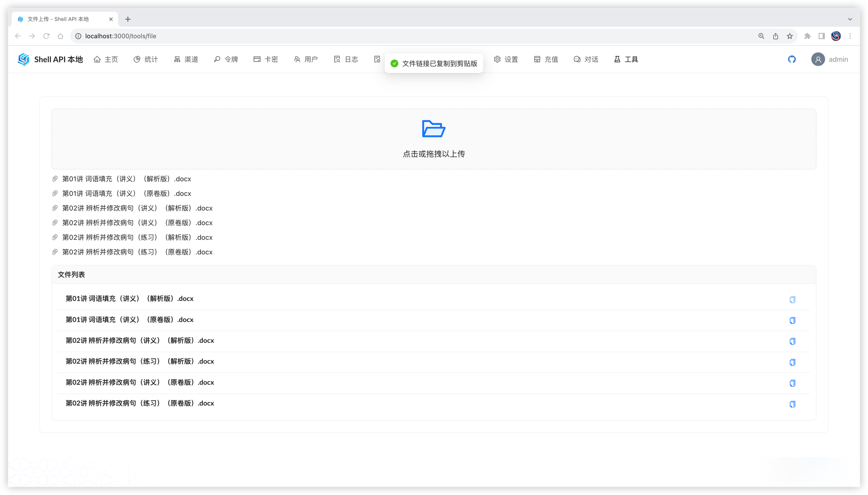This screenshot has height=495, width=868.
Task: Bookmark this page with the star icon
Action: pyautogui.click(x=789, y=36)
